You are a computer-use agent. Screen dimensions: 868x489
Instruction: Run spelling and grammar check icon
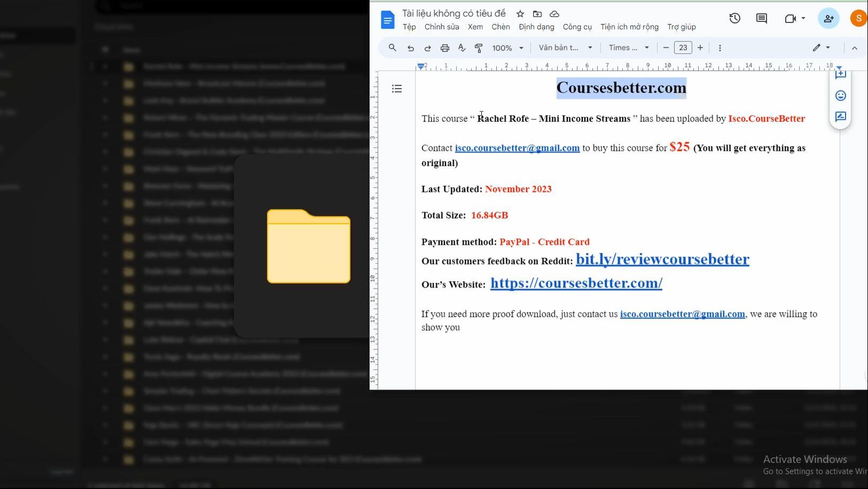462,48
